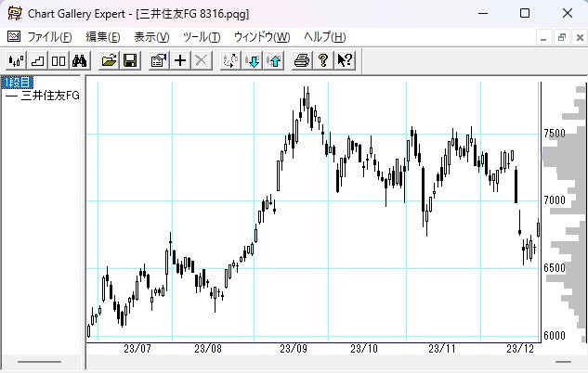Open the ウィンドウ(W) menu
The width and height of the screenshot is (588, 373).
coord(262,37)
